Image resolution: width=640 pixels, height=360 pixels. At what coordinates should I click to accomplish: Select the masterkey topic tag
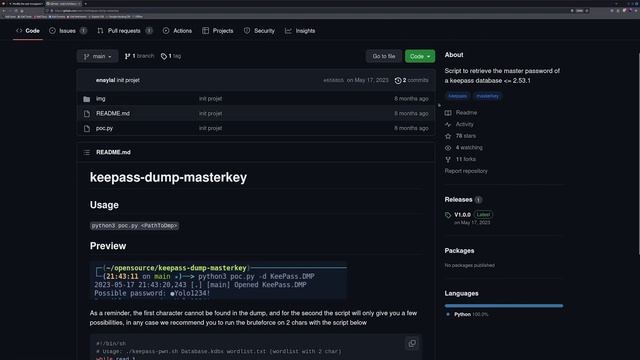point(487,96)
